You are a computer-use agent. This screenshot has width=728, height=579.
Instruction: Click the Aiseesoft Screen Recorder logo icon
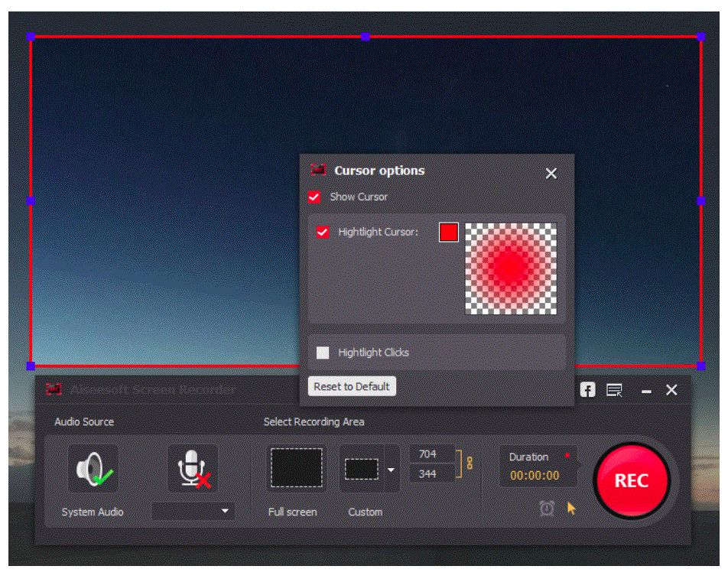[x=54, y=389]
